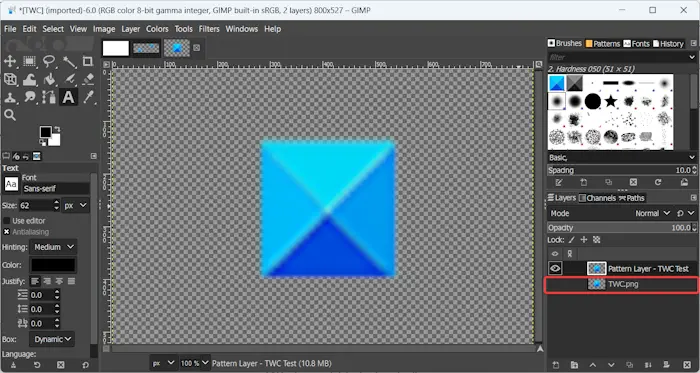This screenshot has width=700, height=373.
Task: Open the zoom 100% dropdown
Action: (x=195, y=363)
